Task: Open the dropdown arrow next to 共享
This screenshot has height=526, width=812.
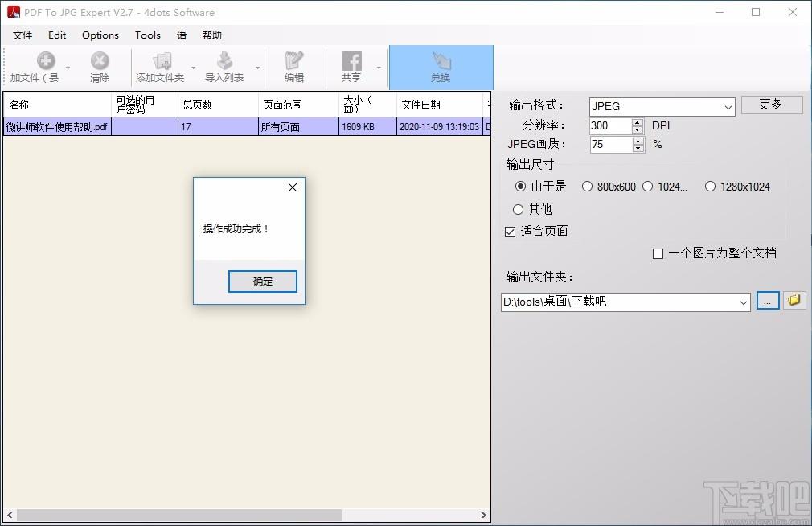Action: coord(379,68)
